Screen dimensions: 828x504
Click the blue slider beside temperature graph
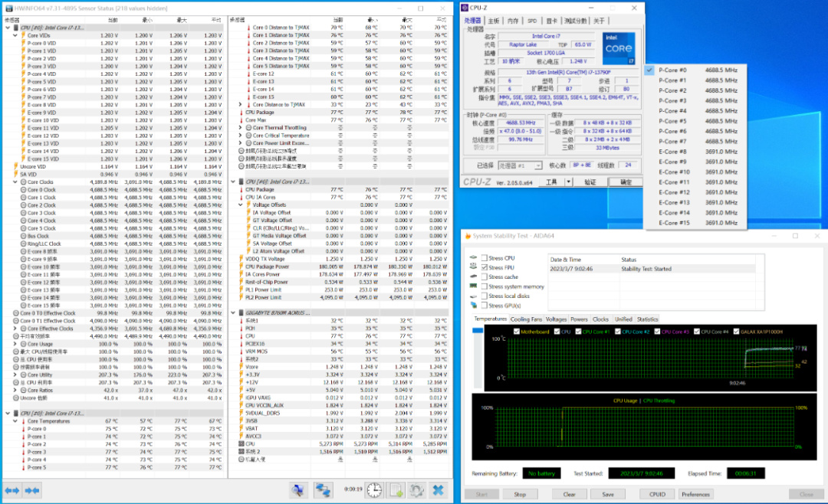point(478,331)
